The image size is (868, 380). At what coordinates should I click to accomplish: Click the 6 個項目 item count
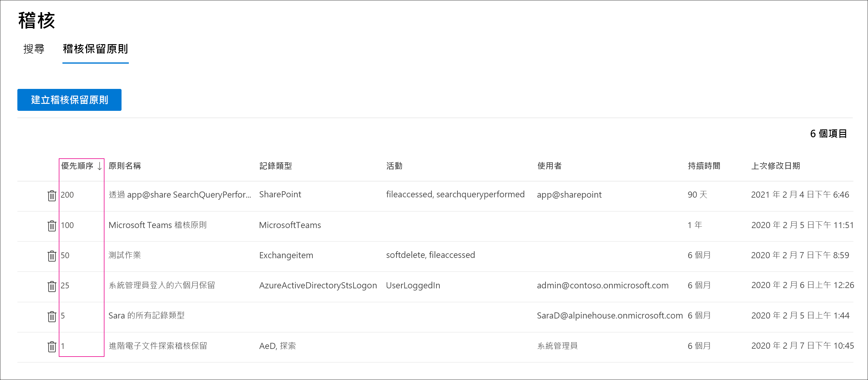828,134
